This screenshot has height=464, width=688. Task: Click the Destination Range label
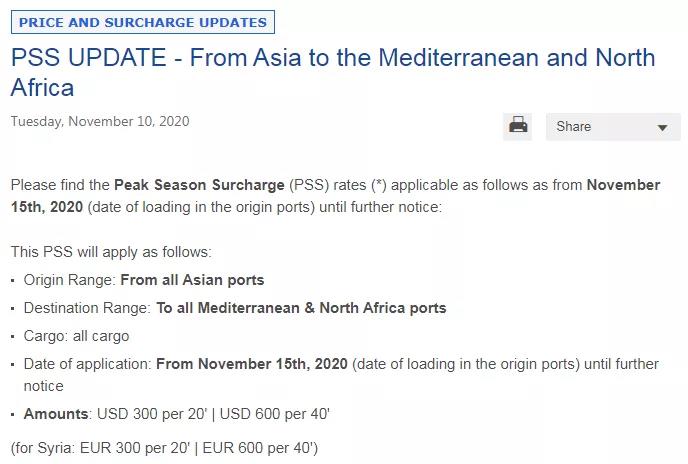pyautogui.click(x=88, y=308)
